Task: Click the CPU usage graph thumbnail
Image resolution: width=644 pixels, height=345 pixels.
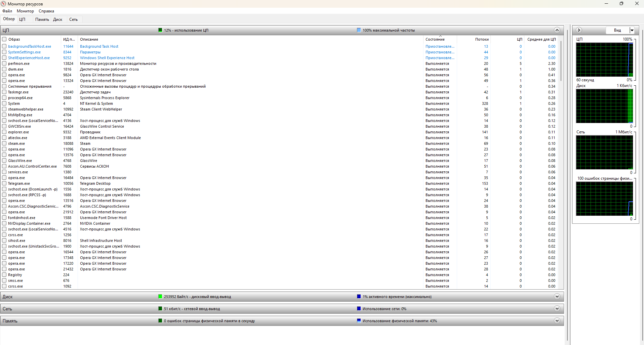Action: [604, 60]
